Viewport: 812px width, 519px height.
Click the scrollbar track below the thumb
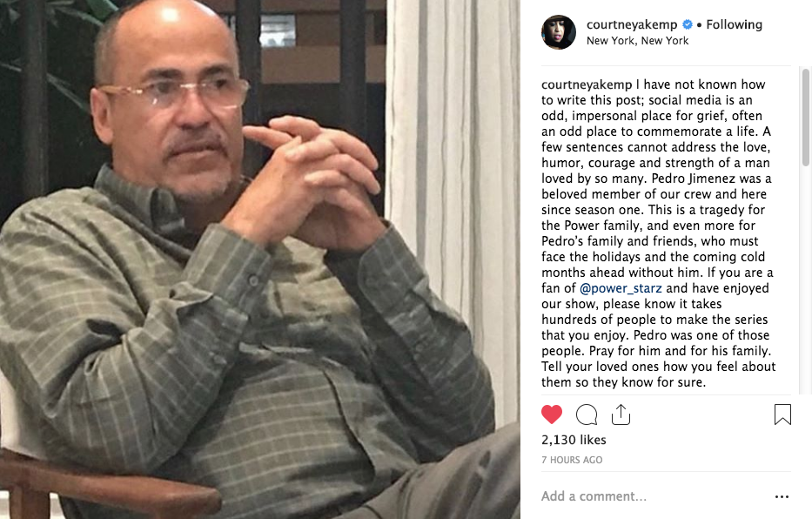point(805,280)
